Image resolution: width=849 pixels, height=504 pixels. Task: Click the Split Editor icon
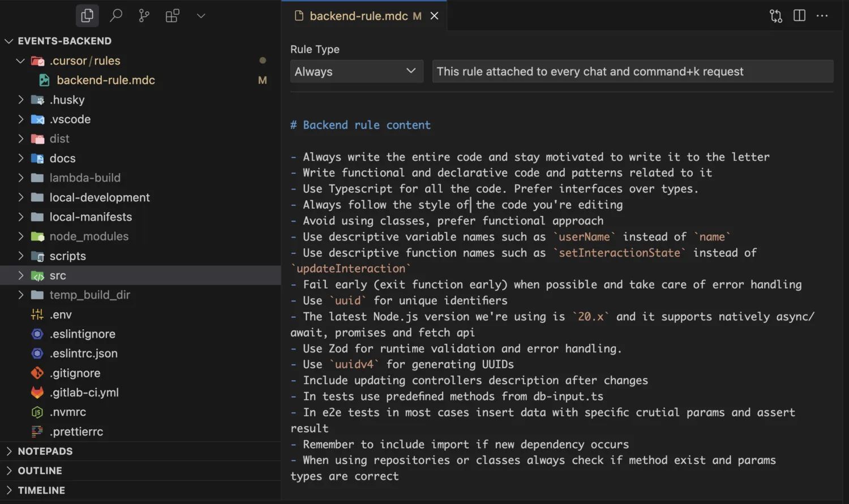[x=799, y=16]
